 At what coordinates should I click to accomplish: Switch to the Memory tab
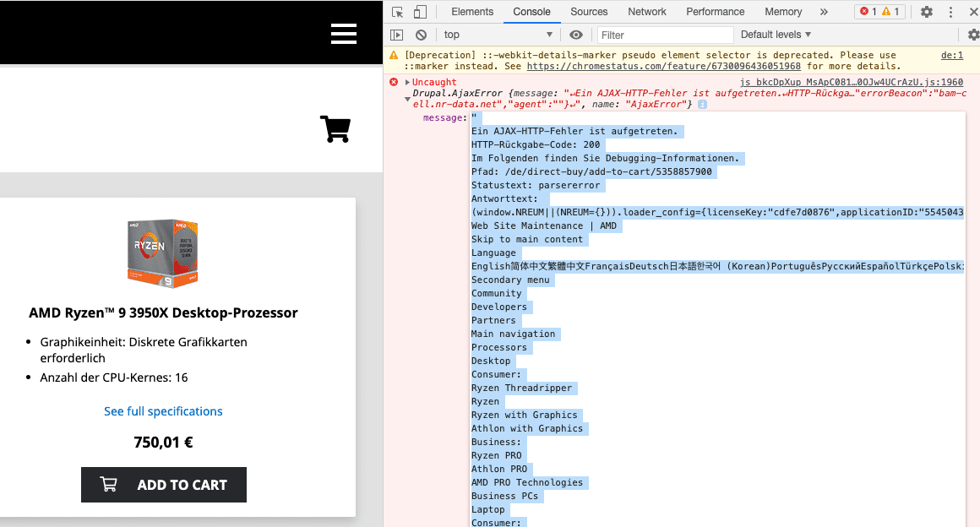[x=783, y=12]
